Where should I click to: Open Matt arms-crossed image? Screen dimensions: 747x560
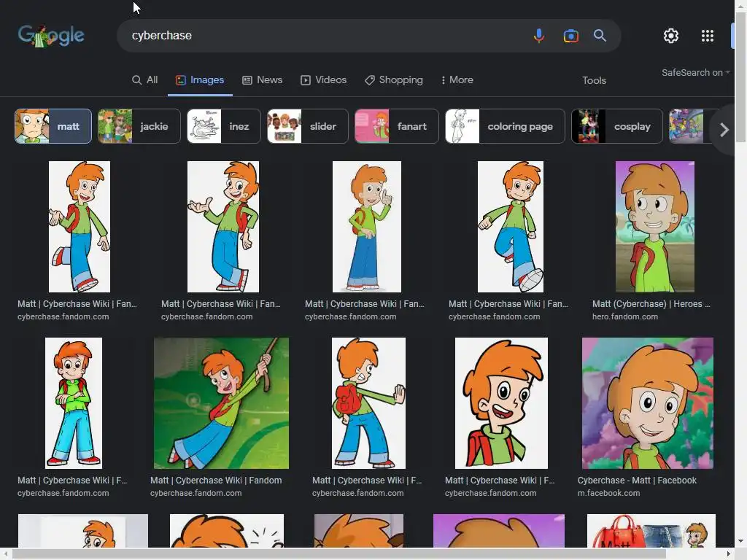(x=74, y=403)
